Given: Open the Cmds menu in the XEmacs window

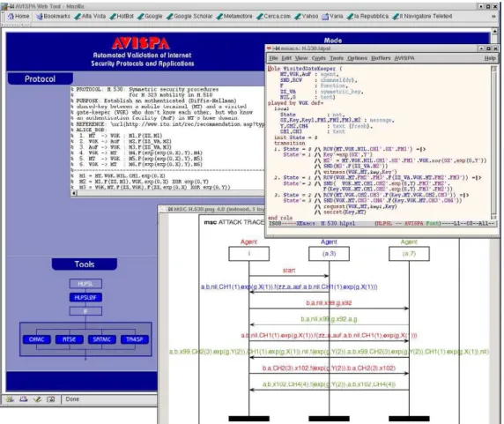Looking at the screenshot, I should coord(319,58).
